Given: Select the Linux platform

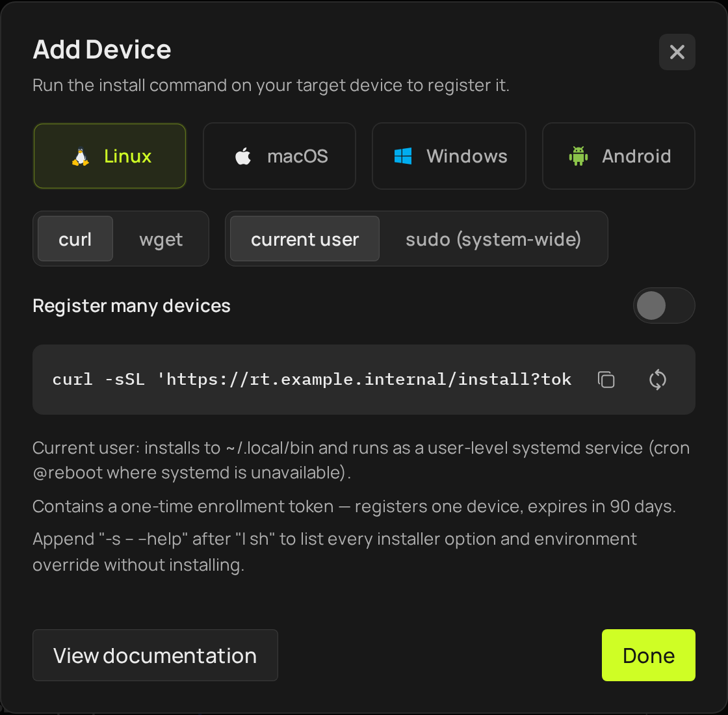Looking at the screenshot, I should click(x=110, y=156).
